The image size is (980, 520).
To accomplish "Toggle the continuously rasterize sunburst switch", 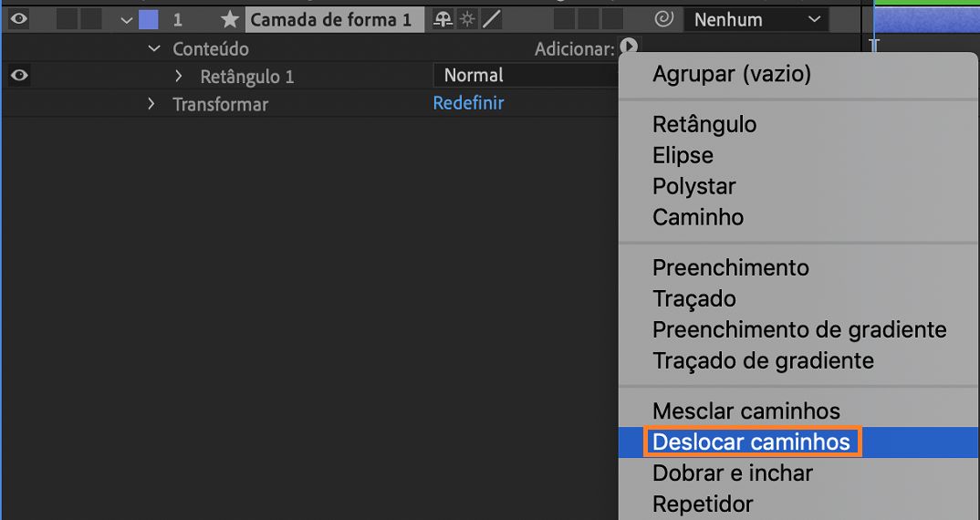I will tap(467, 19).
